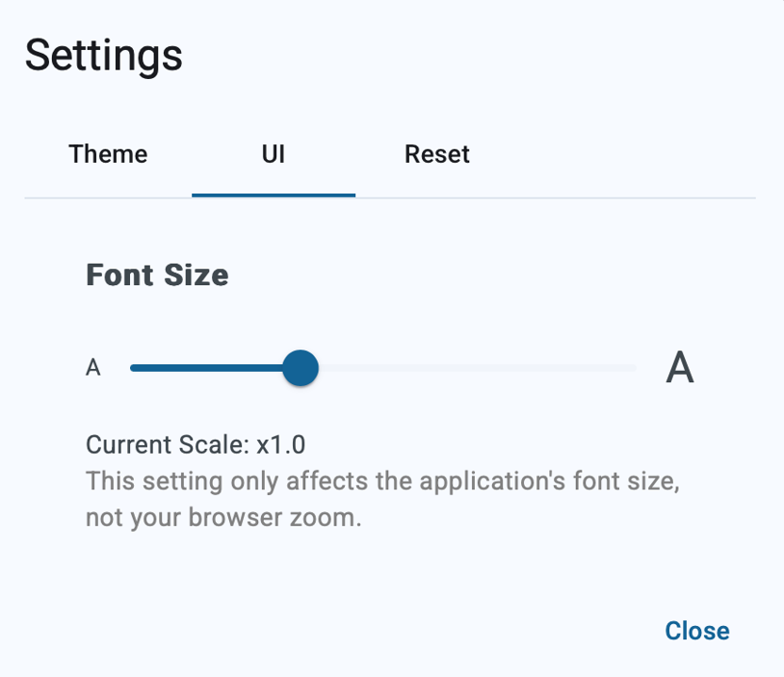Switch to the Theme tab
This screenshot has height=677, width=784.
[108, 154]
